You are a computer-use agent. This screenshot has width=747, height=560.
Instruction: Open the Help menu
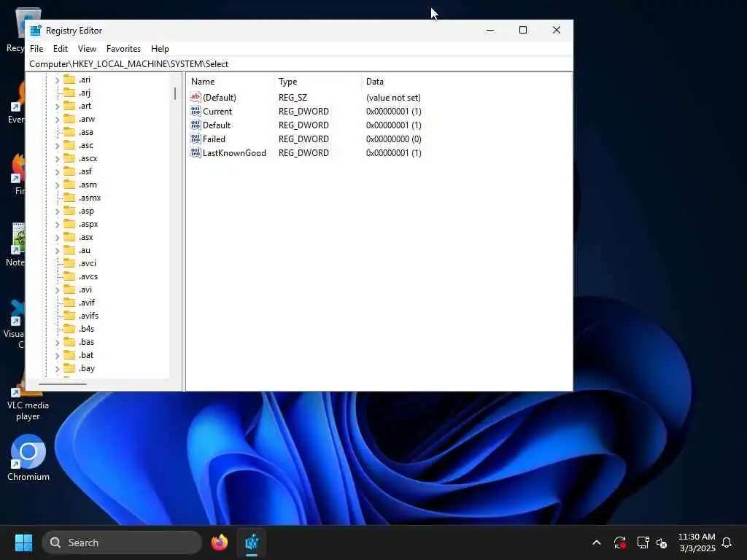click(160, 49)
